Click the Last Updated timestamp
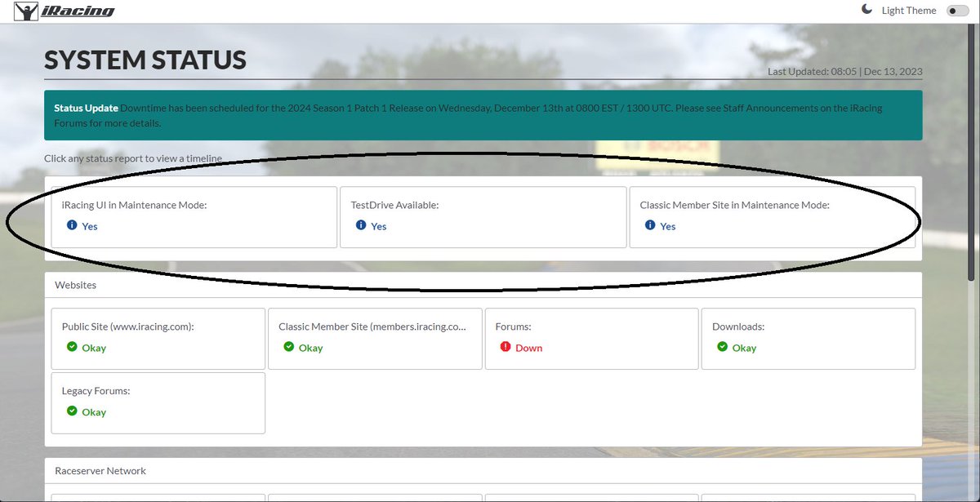The width and height of the screenshot is (980, 502). (845, 72)
